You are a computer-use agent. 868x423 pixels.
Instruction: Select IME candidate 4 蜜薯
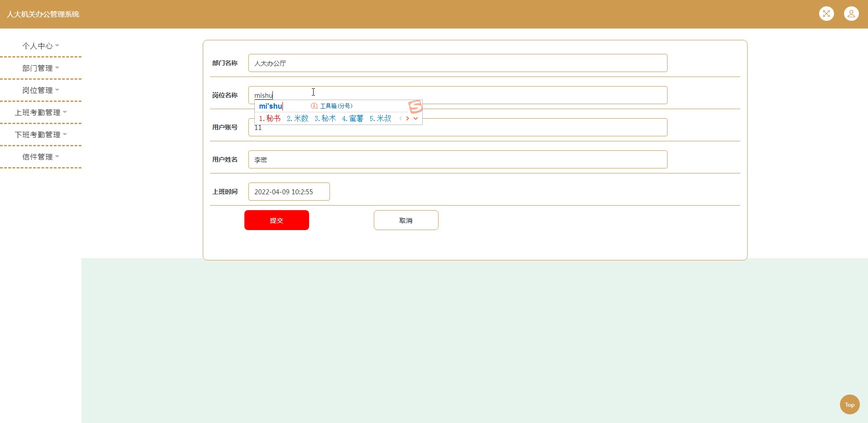pos(353,119)
